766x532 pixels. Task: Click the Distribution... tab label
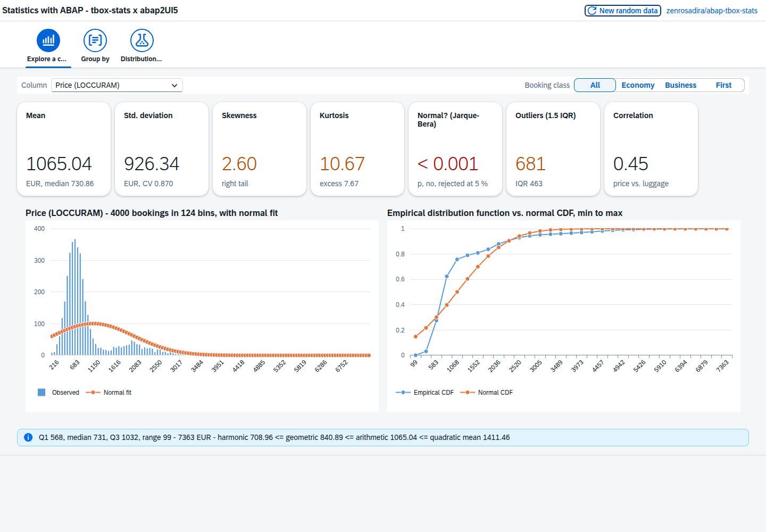141,59
